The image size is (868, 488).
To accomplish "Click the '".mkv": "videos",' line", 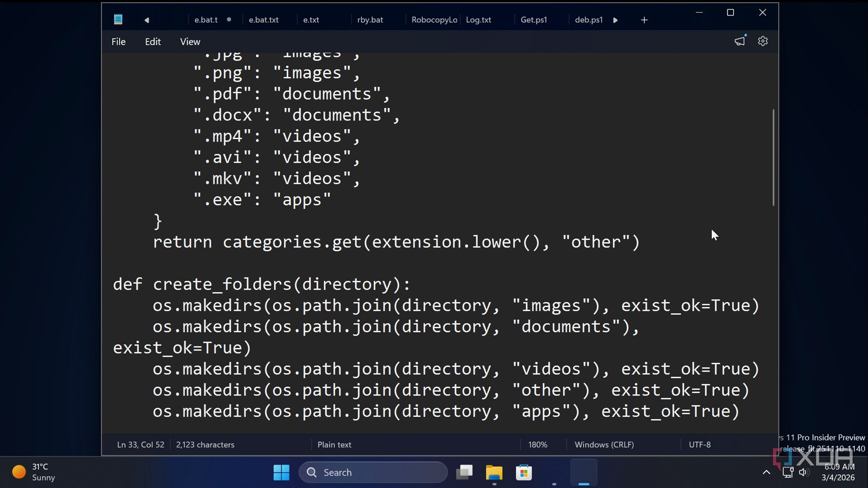I will tap(277, 178).
